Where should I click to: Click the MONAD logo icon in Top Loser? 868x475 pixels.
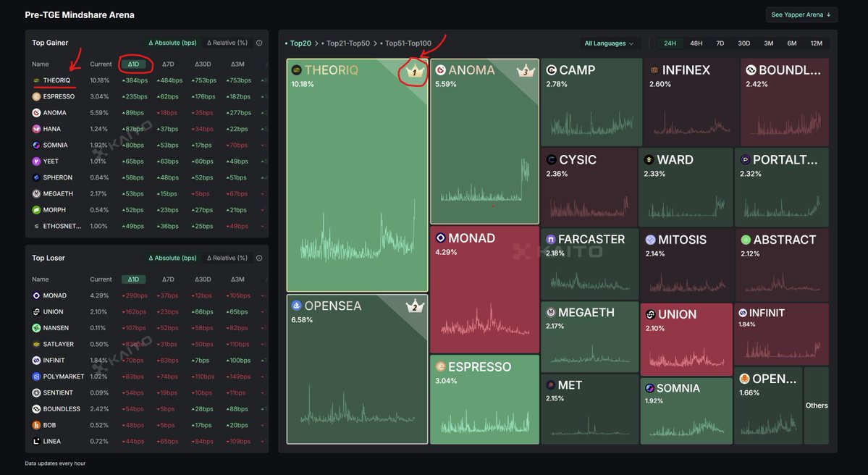36,295
